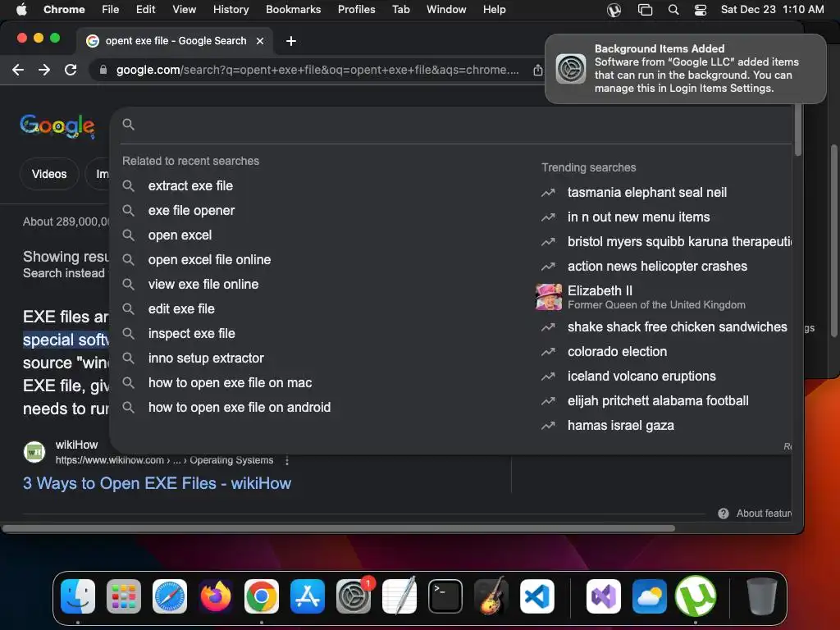Image resolution: width=840 pixels, height=630 pixels.
Task: Switch to Chrome in the dock
Action: (262, 596)
